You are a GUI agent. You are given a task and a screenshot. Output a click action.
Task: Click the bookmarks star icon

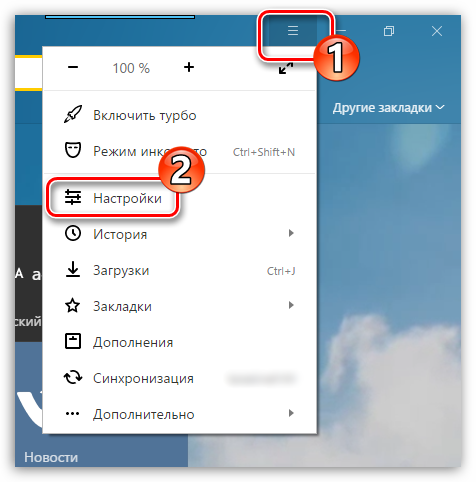pyautogui.click(x=73, y=305)
